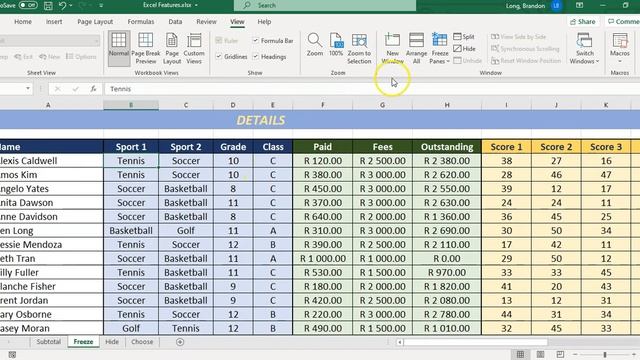Click the macro record icon in status bar
The height and width of the screenshot is (360, 640).
pos(12,355)
